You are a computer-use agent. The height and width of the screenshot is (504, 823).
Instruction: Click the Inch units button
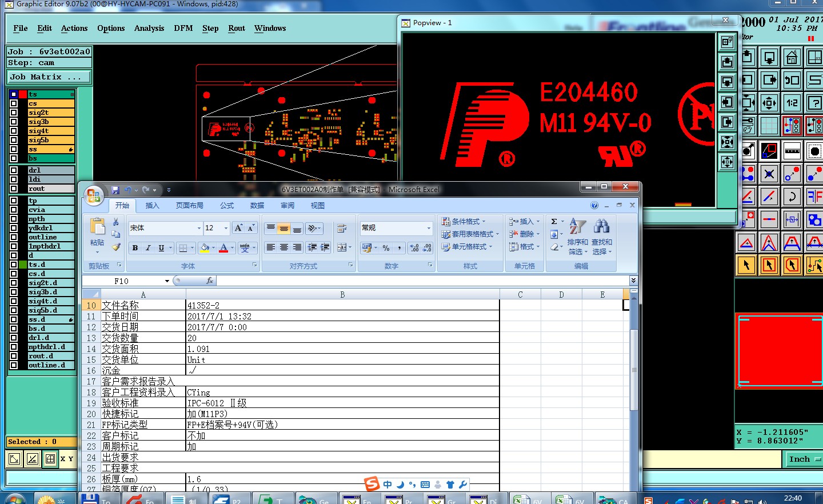802,459
